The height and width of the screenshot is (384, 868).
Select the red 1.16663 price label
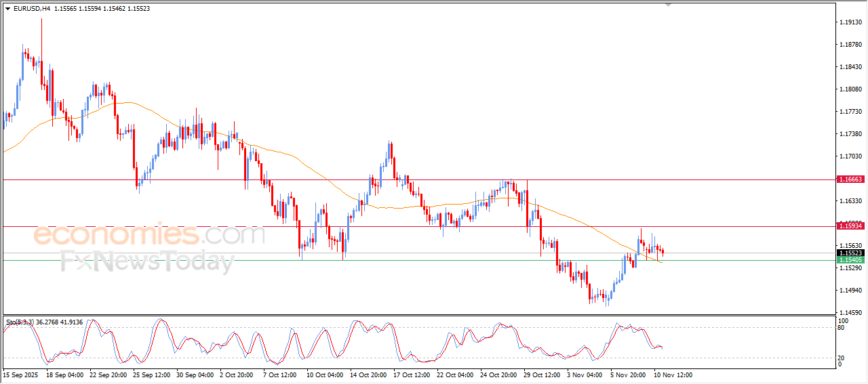(850, 179)
